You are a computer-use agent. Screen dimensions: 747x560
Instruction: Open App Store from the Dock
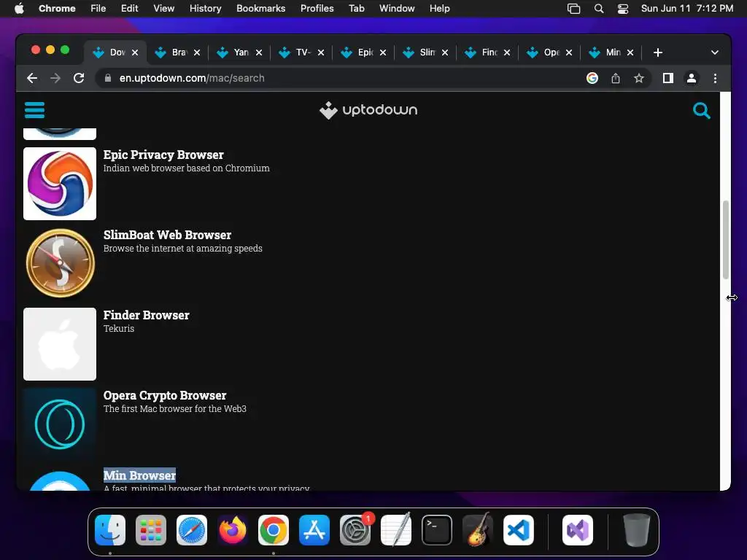(x=314, y=530)
